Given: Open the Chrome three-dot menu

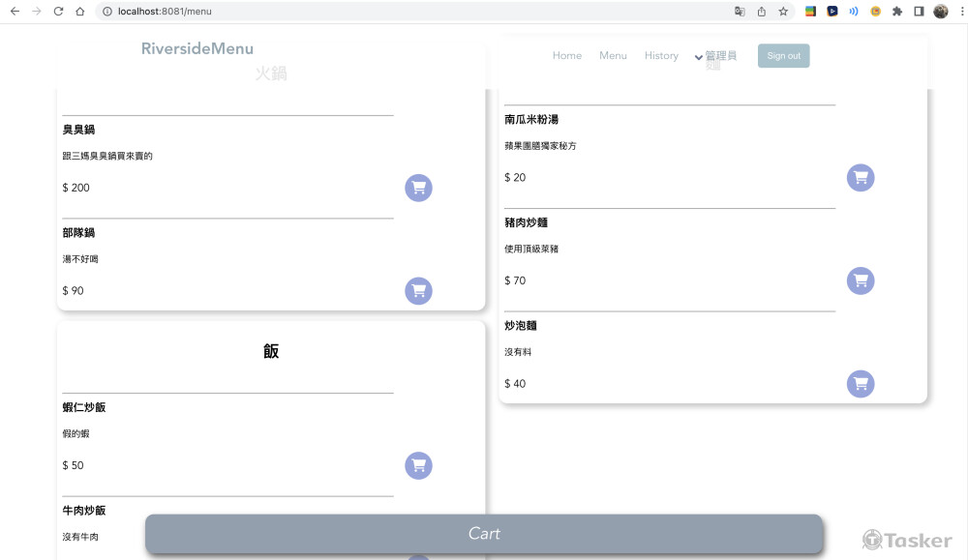Looking at the screenshot, I should [x=959, y=12].
